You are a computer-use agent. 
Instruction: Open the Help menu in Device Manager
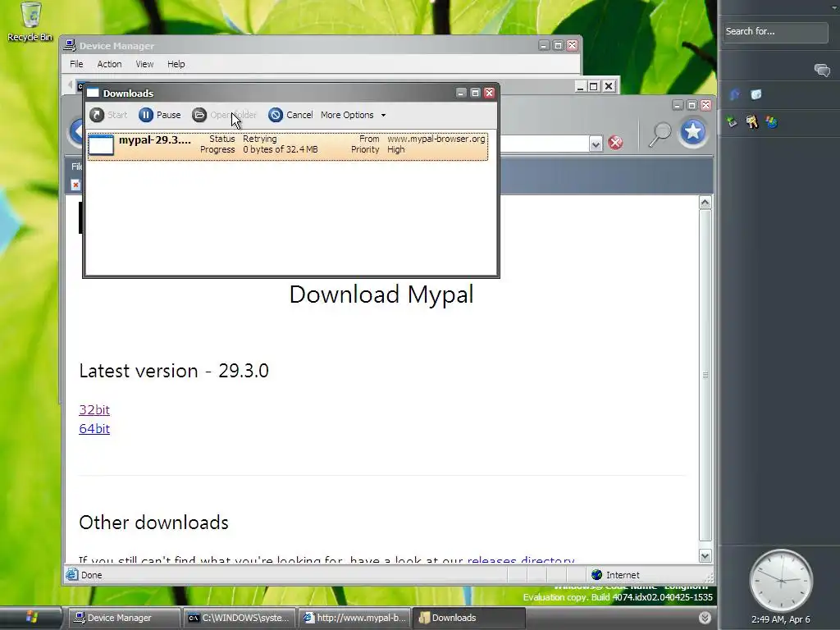pyautogui.click(x=176, y=64)
